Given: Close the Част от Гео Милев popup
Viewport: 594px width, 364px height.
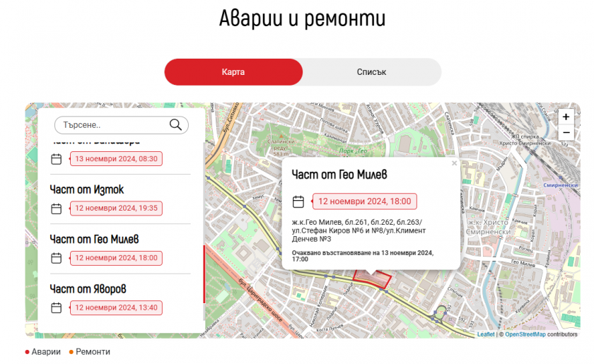Looking at the screenshot, I should [x=455, y=163].
